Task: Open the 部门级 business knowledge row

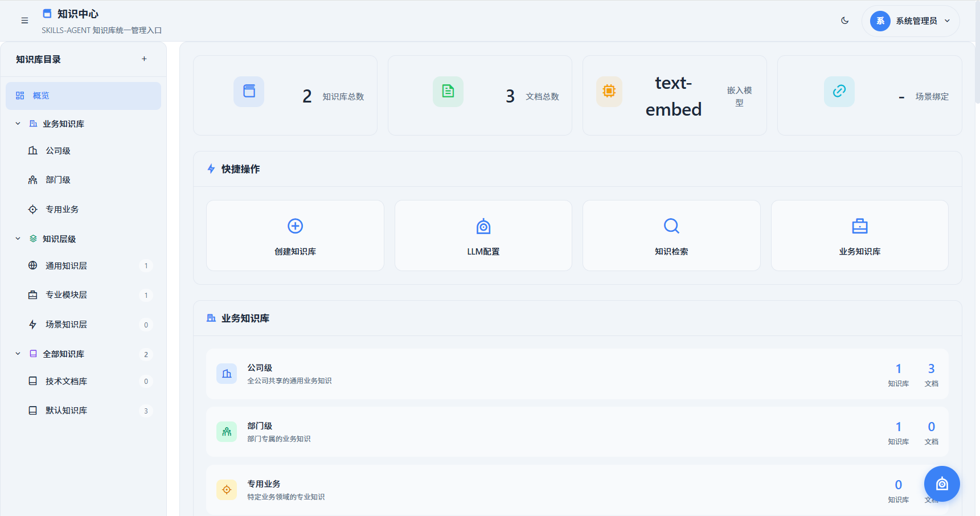Action: pyautogui.click(x=577, y=432)
